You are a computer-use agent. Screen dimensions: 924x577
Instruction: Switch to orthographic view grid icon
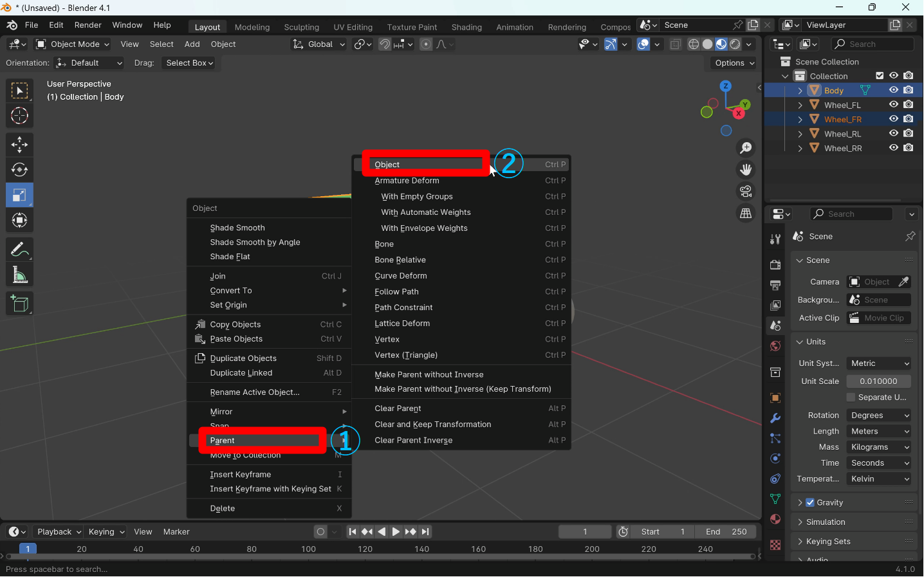[746, 214]
